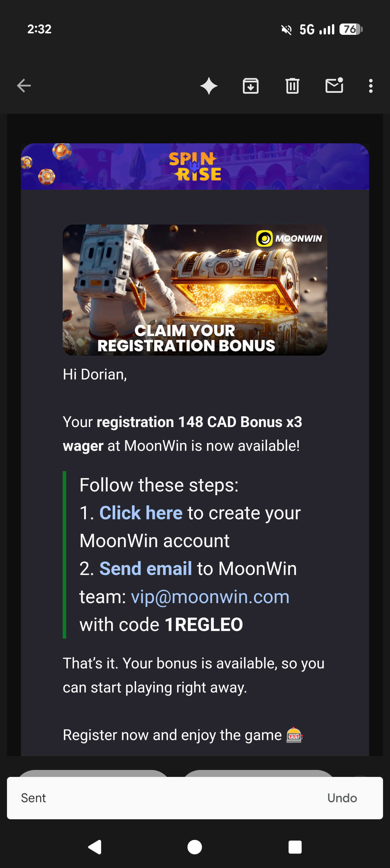The height and width of the screenshot is (868, 390).
Task: Mark email as unread envelope icon
Action: point(334,85)
